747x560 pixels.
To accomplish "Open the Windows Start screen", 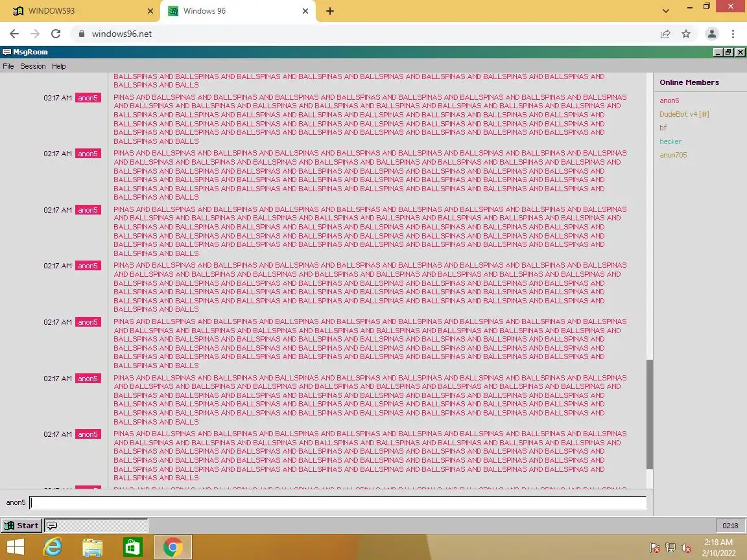I will pyautogui.click(x=16, y=546).
